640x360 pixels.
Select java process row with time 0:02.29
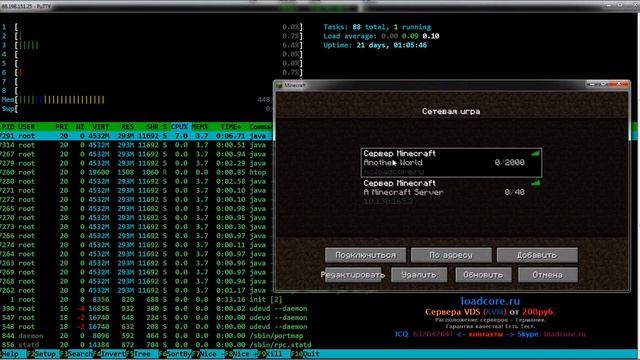(136, 163)
